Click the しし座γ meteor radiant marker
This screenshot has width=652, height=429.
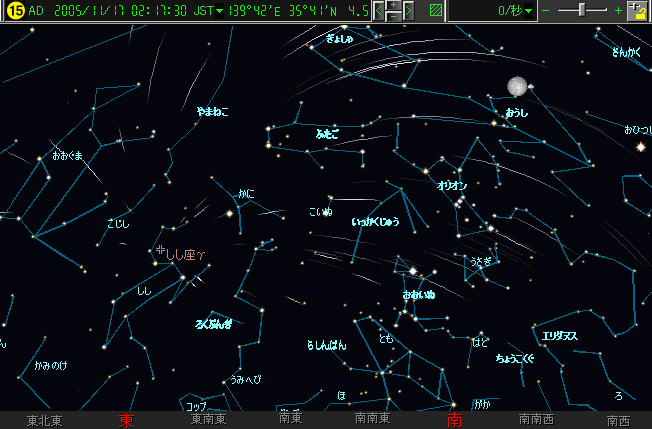[x=159, y=250]
